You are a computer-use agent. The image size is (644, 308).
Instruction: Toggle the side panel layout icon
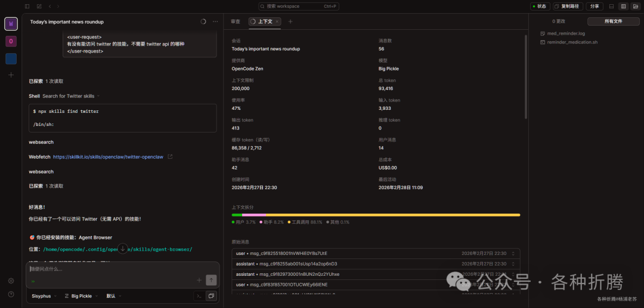pyautogui.click(x=624, y=6)
